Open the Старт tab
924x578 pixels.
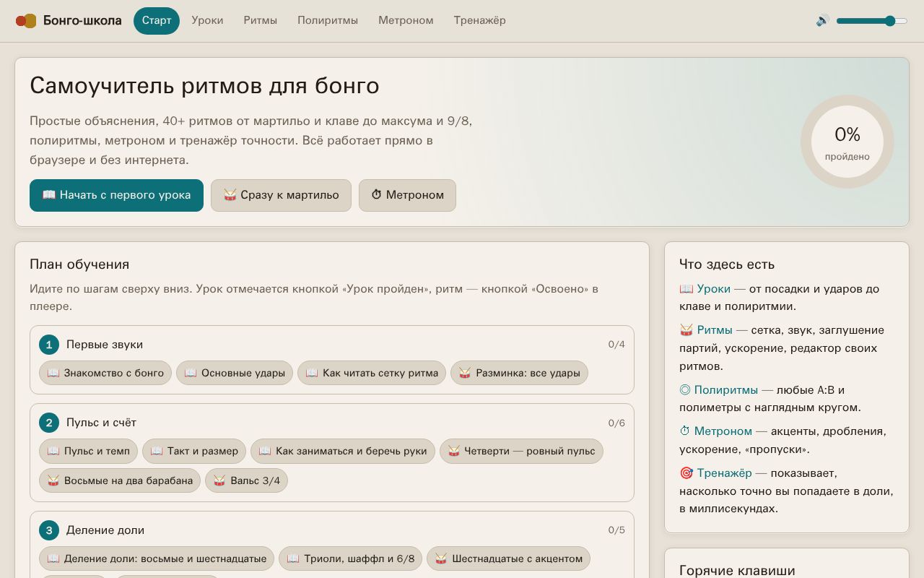157,20
